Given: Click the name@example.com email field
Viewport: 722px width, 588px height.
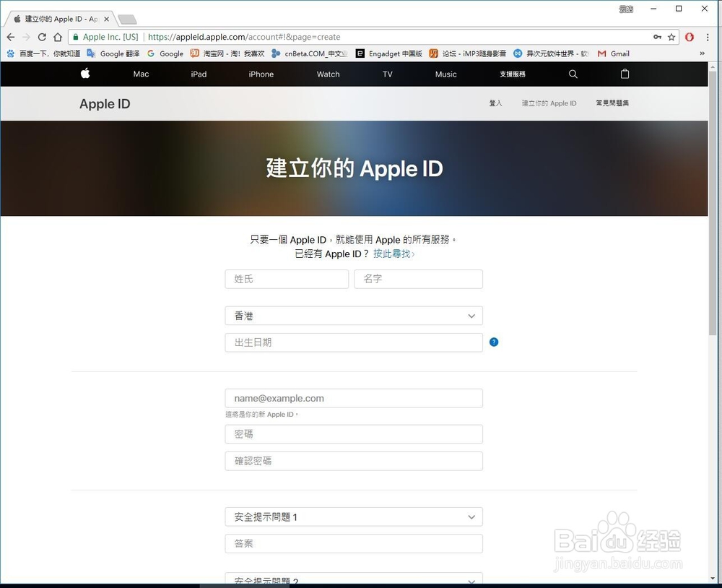Looking at the screenshot, I should pyautogui.click(x=354, y=398).
